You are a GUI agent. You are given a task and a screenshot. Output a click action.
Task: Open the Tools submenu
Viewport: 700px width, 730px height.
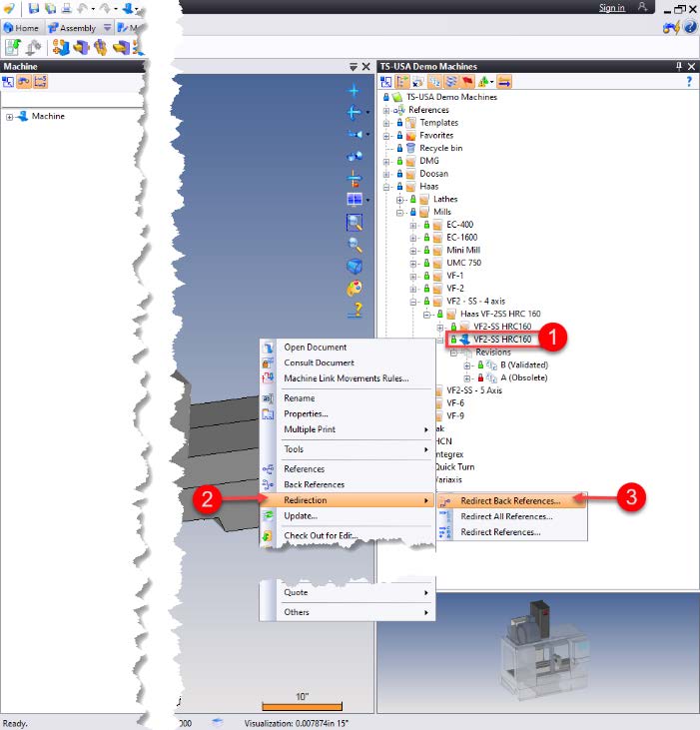(x=348, y=449)
